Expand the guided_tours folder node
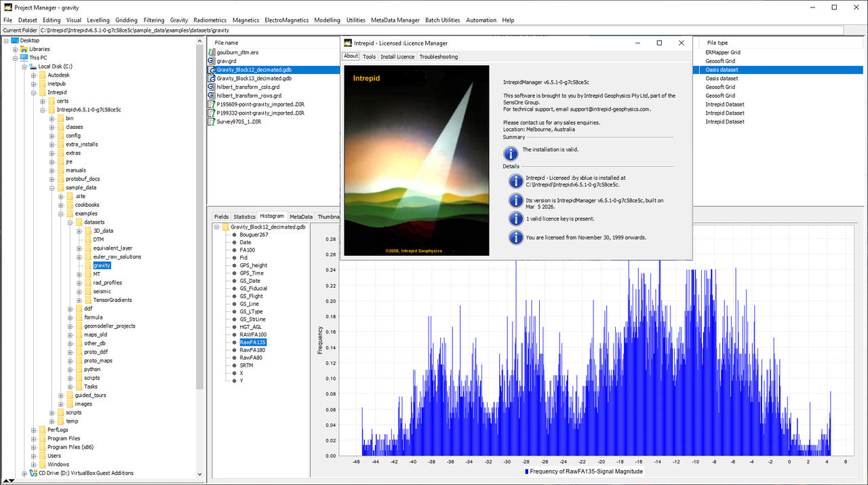The width and height of the screenshot is (868, 485). click(60, 395)
